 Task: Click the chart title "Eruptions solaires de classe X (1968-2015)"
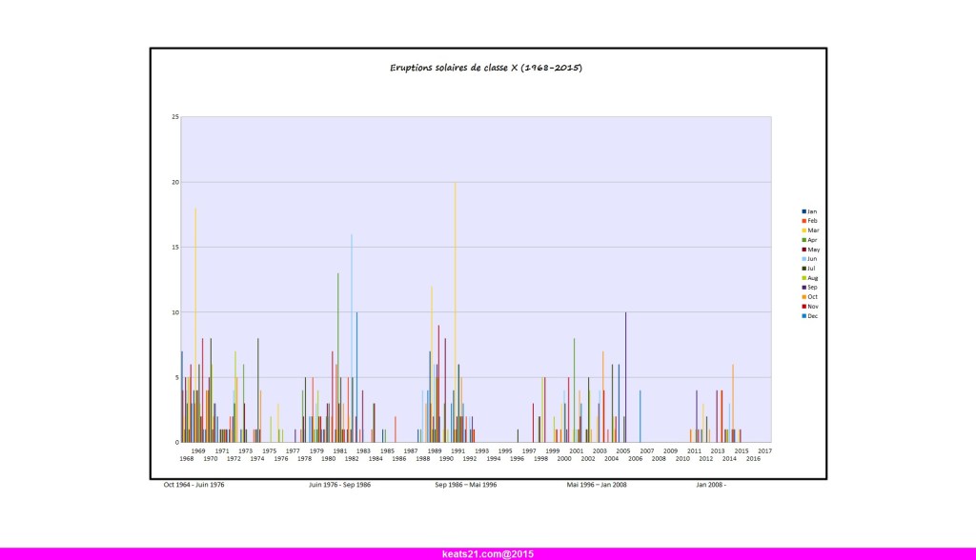[x=486, y=68]
